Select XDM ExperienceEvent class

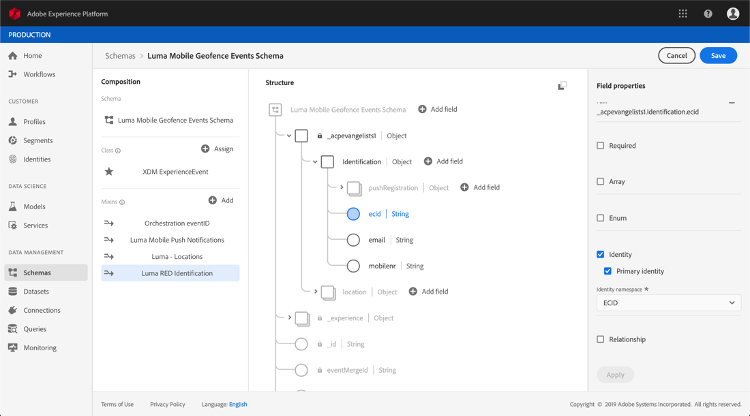(x=170, y=172)
